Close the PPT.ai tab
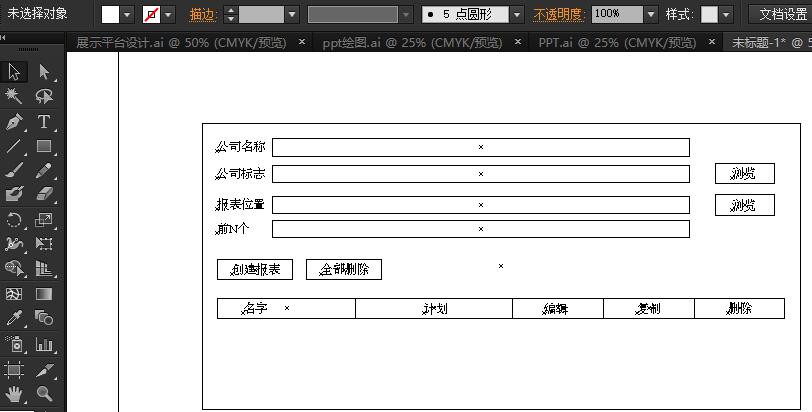The width and height of the screenshot is (812, 412). 712,42
